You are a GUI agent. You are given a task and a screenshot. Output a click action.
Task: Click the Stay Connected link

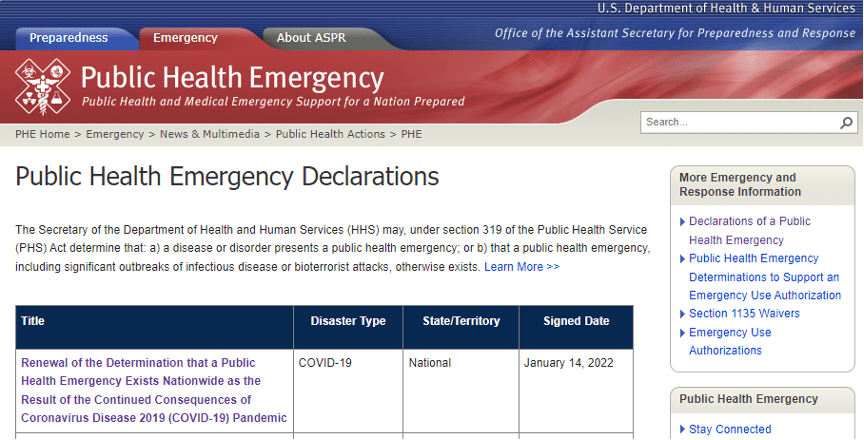click(730, 429)
